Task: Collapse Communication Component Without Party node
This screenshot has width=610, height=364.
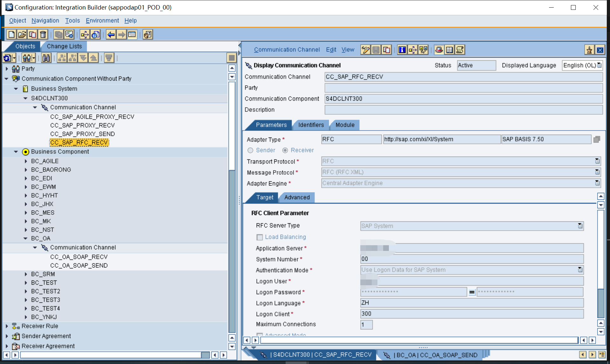Action: click(7, 78)
